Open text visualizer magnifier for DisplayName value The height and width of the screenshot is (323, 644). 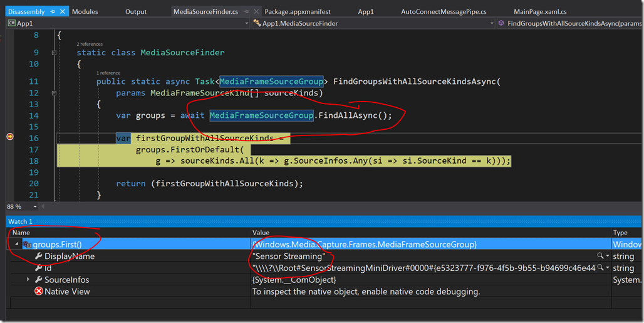pyautogui.click(x=600, y=256)
